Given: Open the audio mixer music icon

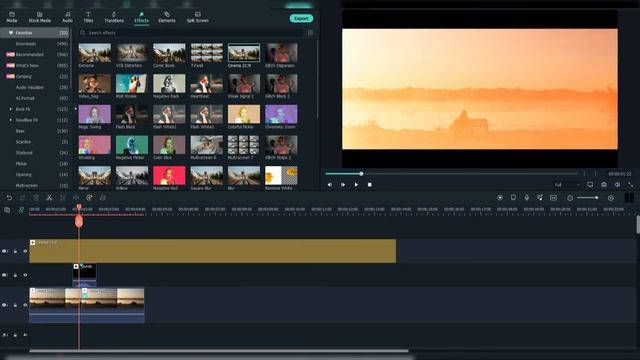Looking at the screenshot, I should point(540,198).
